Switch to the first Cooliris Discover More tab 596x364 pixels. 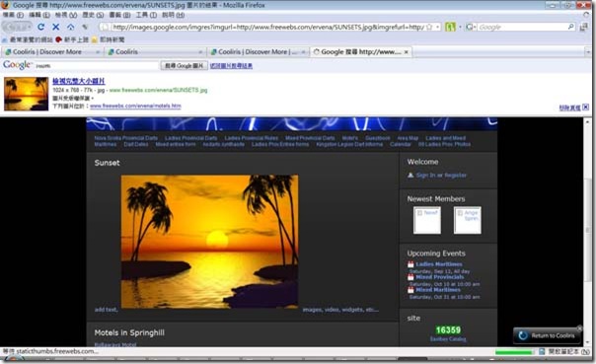(x=52, y=51)
